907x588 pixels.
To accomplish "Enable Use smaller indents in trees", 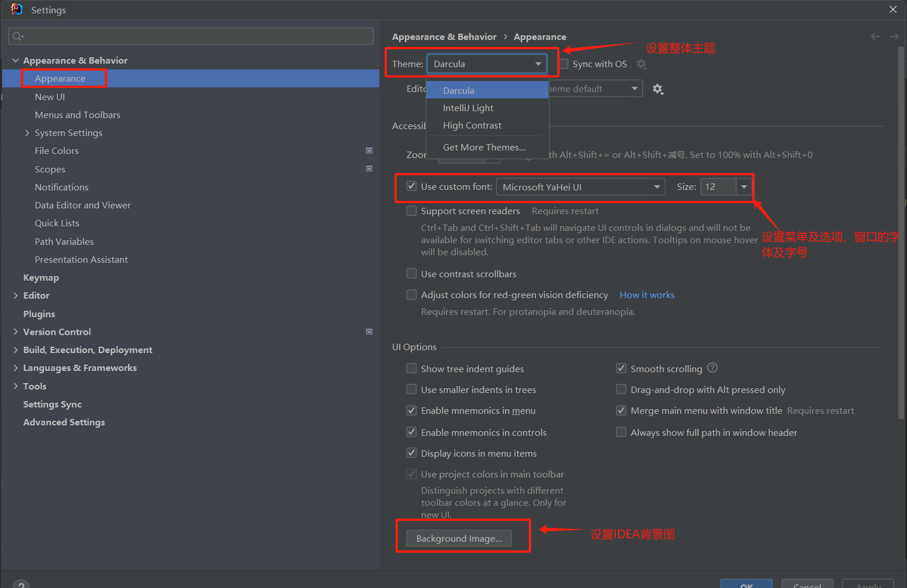I will tap(411, 389).
